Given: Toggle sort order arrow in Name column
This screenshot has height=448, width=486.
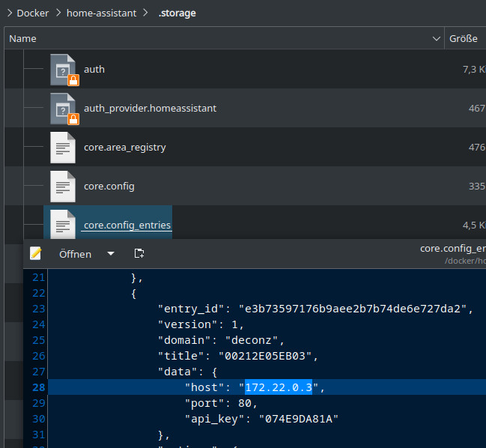Looking at the screenshot, I should [x=437, y=38].
